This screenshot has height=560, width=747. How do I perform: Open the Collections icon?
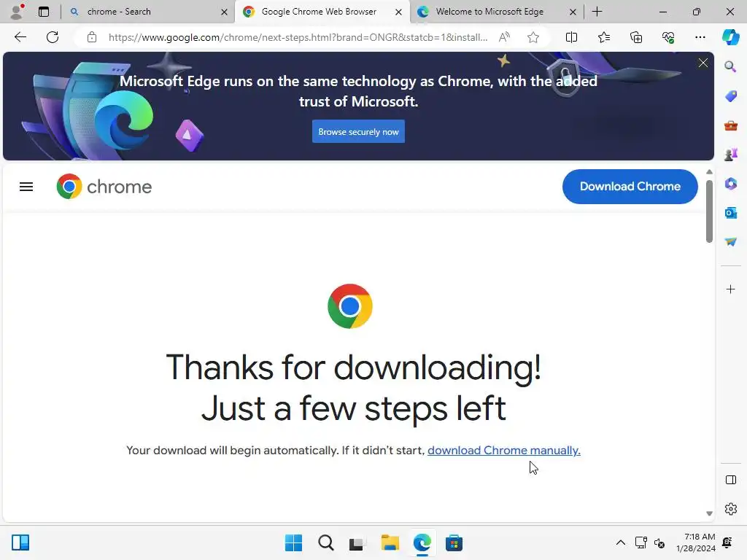pos(636,37)
